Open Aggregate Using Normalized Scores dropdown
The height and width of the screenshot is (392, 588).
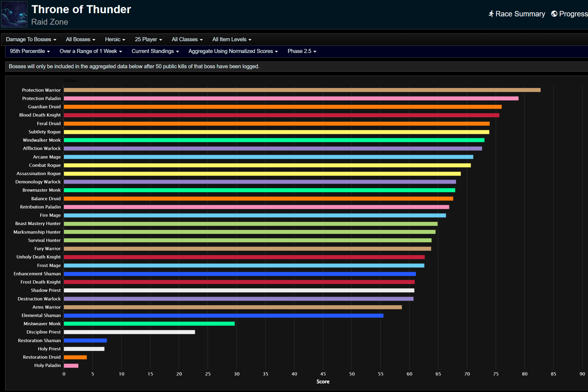[x=233, y=51]
